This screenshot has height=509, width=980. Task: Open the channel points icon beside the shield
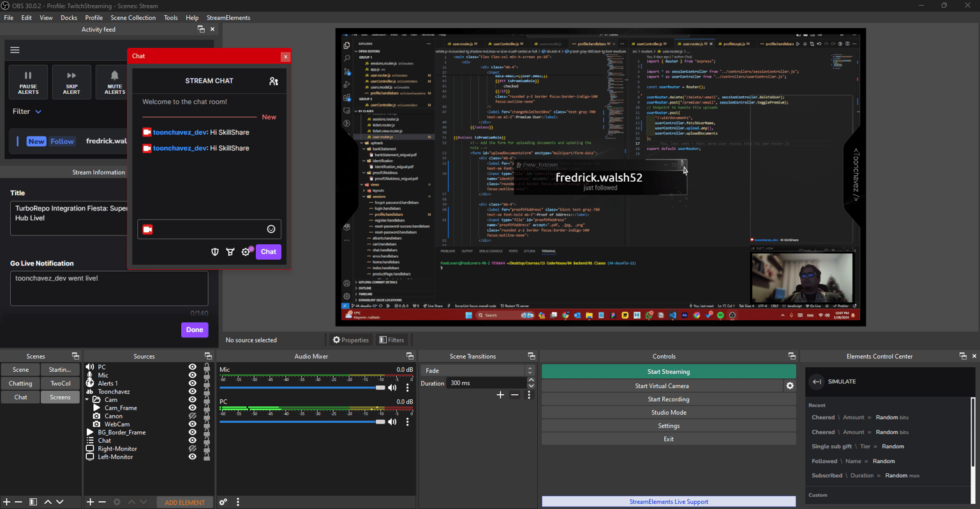(230, 252)
